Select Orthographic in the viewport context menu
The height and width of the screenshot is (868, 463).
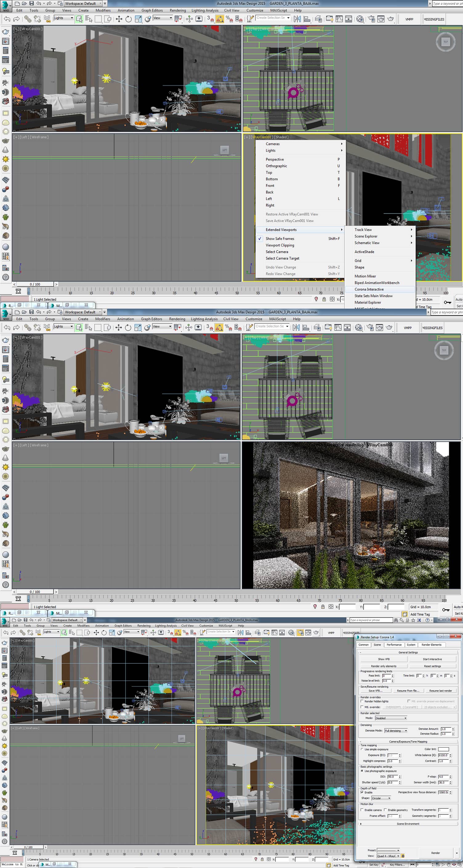tap(300, 166)
